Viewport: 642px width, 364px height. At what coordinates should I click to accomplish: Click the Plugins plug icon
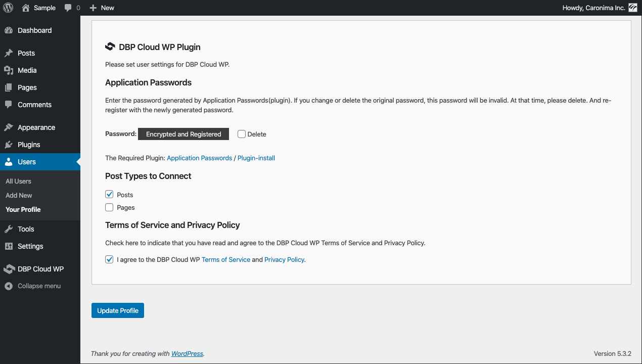point(9,145)
